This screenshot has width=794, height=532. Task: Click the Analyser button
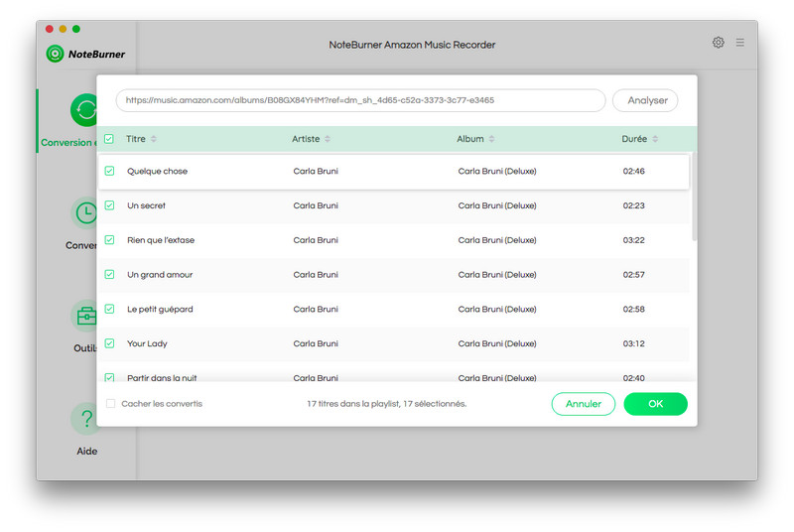[x=645, y=100]
